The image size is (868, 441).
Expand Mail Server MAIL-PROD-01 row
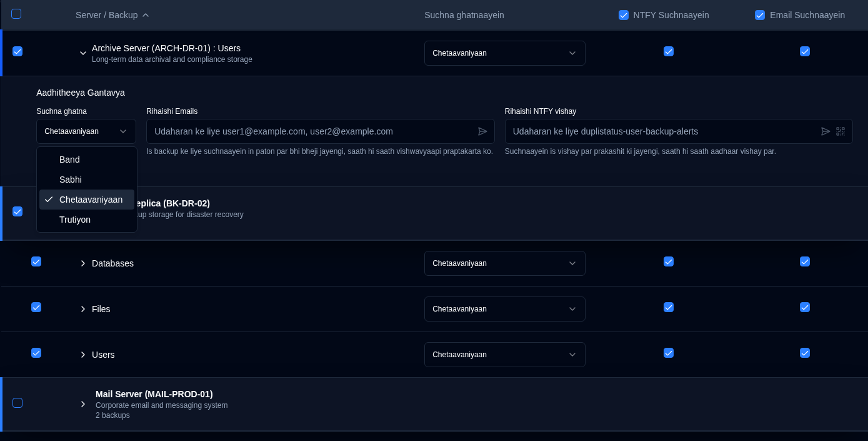coord(83,404)
